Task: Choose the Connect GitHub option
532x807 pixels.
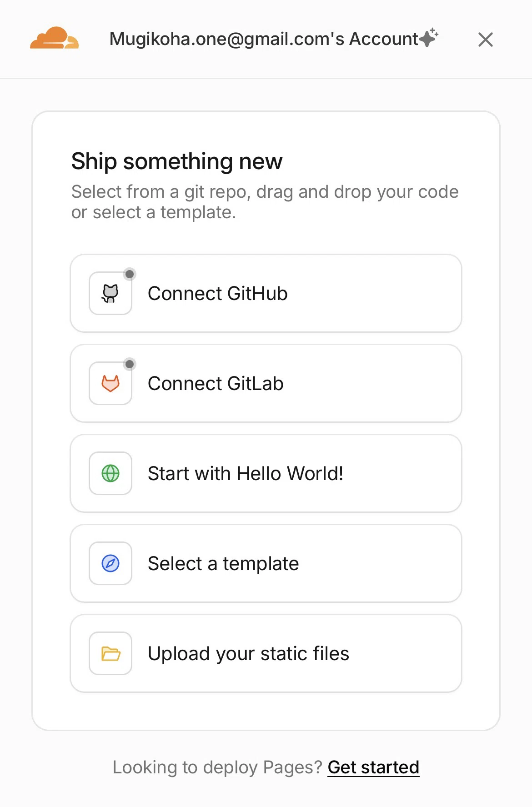Action: (x=266, y=293)
